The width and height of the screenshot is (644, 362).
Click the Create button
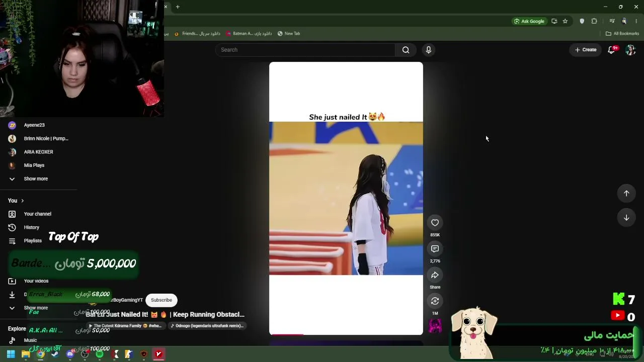click(x=586, y=50)
